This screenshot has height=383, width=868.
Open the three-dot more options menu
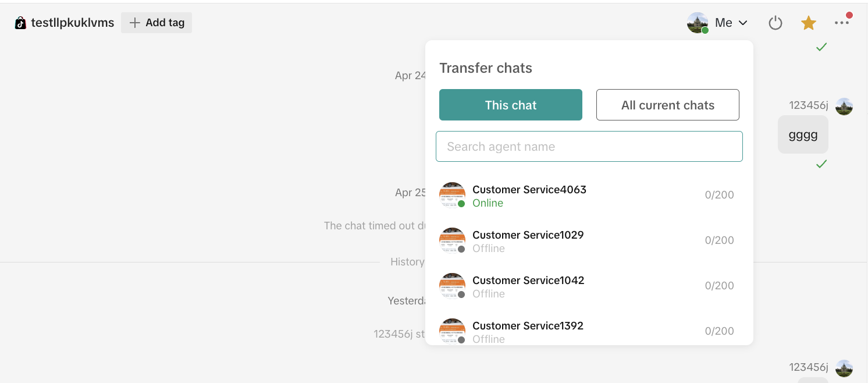[x=842, y=23]
